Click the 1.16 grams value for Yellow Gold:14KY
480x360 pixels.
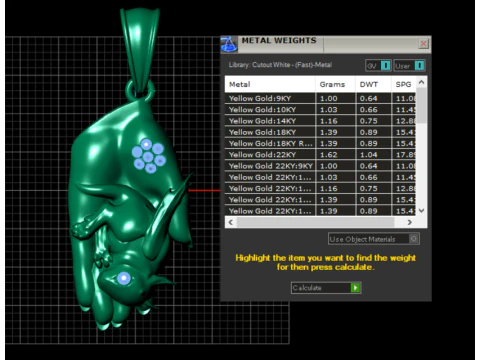(x=329, y=121)
